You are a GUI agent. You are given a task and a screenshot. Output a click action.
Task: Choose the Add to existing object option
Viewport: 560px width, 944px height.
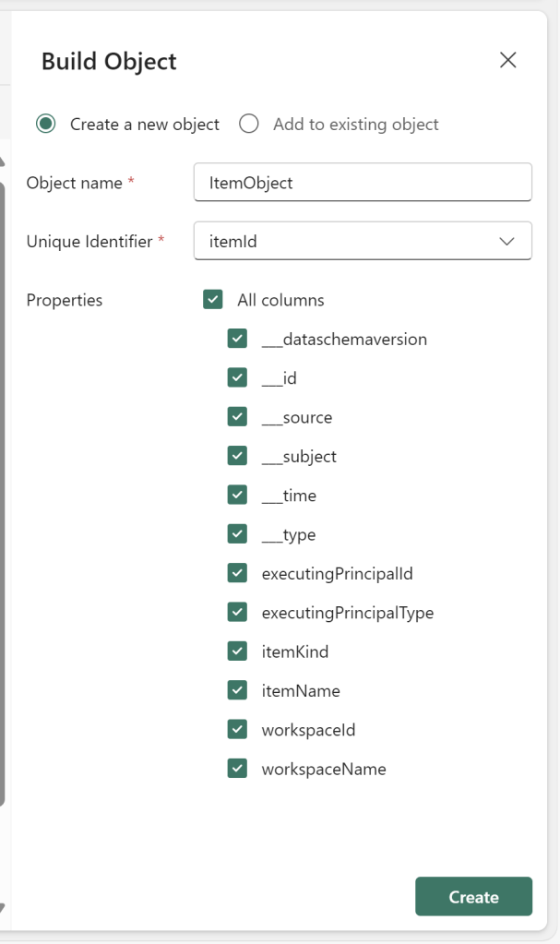coord(249,124)
